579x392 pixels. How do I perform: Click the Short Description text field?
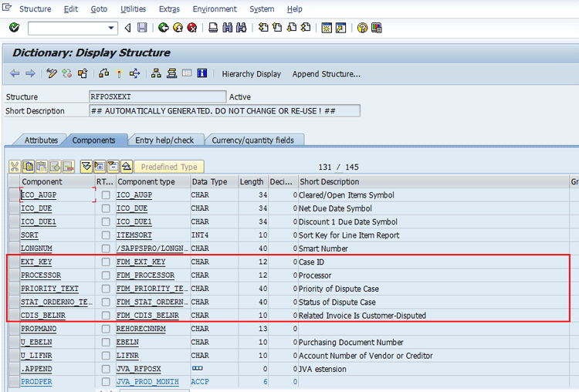[225, 111]
